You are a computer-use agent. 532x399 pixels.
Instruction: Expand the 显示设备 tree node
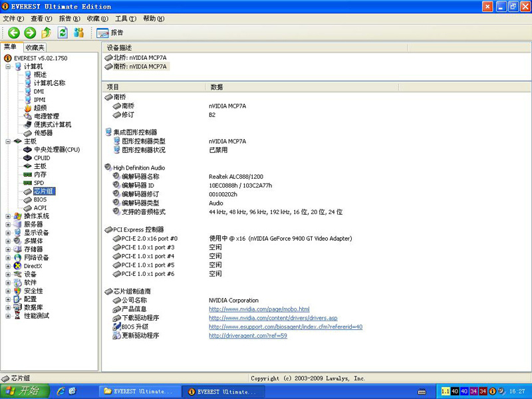tap(8, 233)
